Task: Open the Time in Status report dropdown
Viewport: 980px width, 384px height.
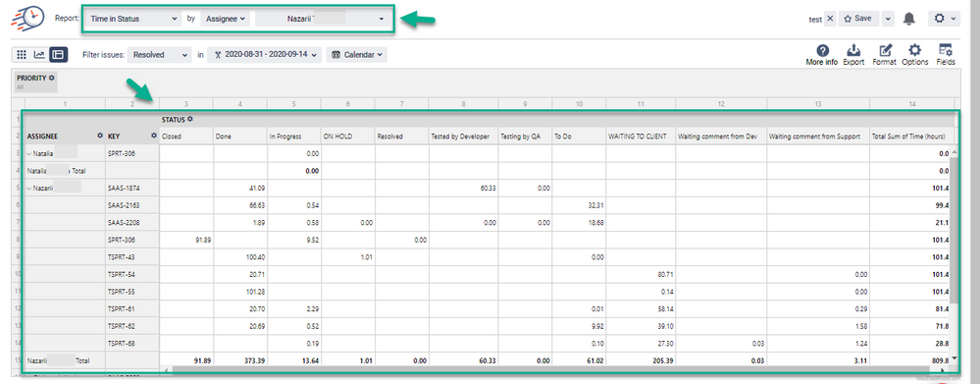Action: click(x=133, y=19)
